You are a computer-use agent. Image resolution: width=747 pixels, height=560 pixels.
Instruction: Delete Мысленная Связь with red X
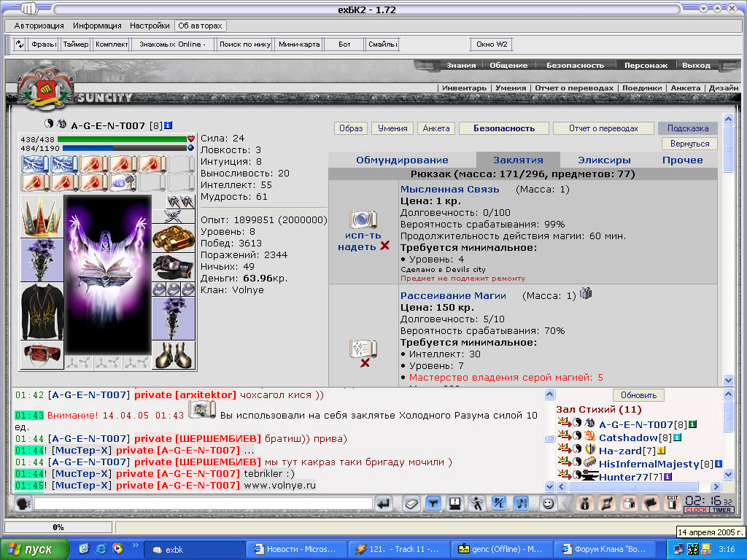[x=384, y=246]
